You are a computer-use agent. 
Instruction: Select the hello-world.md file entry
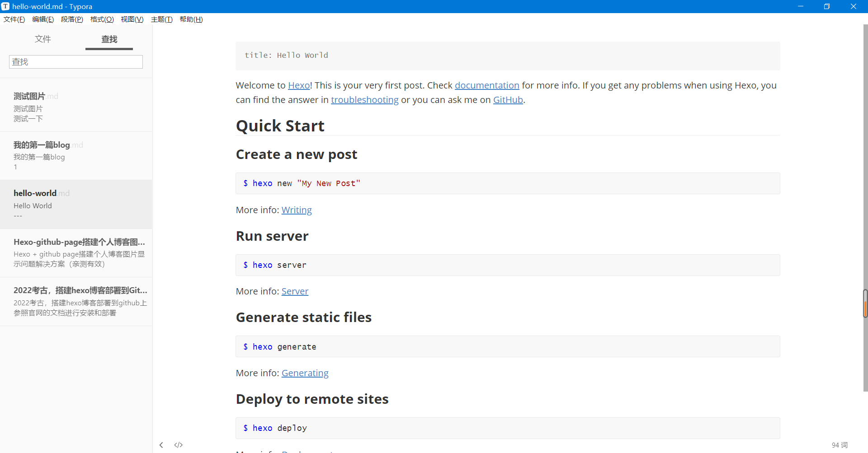point(76,205)
